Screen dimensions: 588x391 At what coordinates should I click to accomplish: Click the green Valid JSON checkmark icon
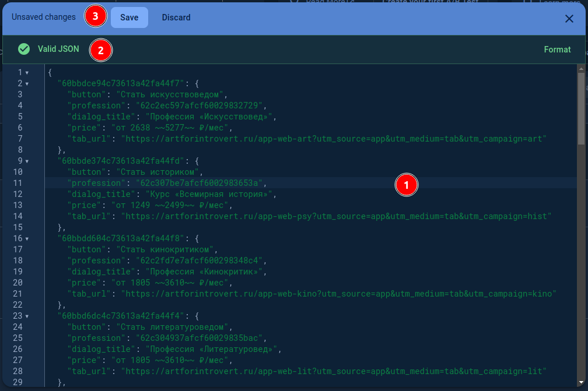24,50
